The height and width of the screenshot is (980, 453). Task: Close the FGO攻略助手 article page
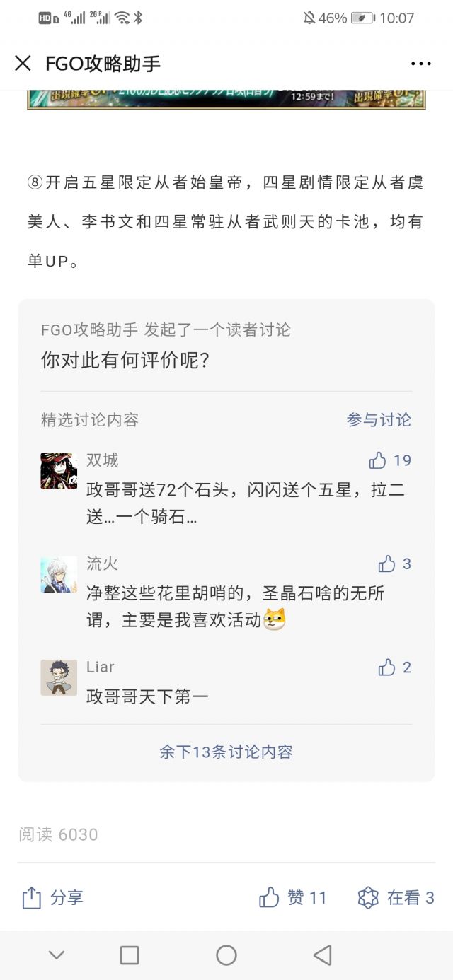click(x=23, y=64)
